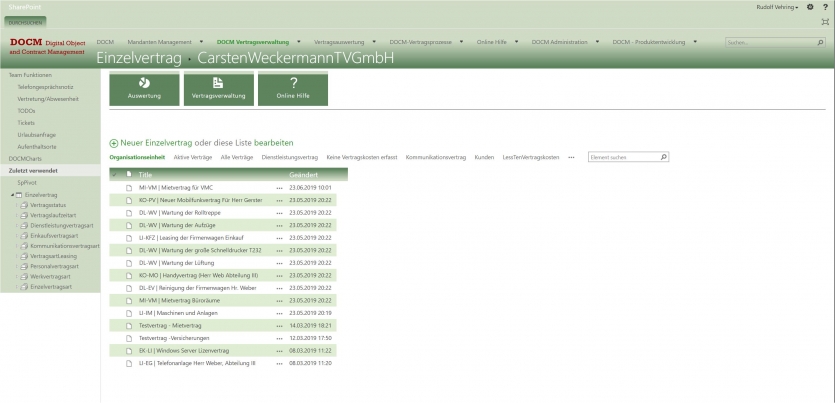Open ellipsis menu for Telefonanlage Herr Weber
Screen dimensions: 835x403
[x=280, y=363]
